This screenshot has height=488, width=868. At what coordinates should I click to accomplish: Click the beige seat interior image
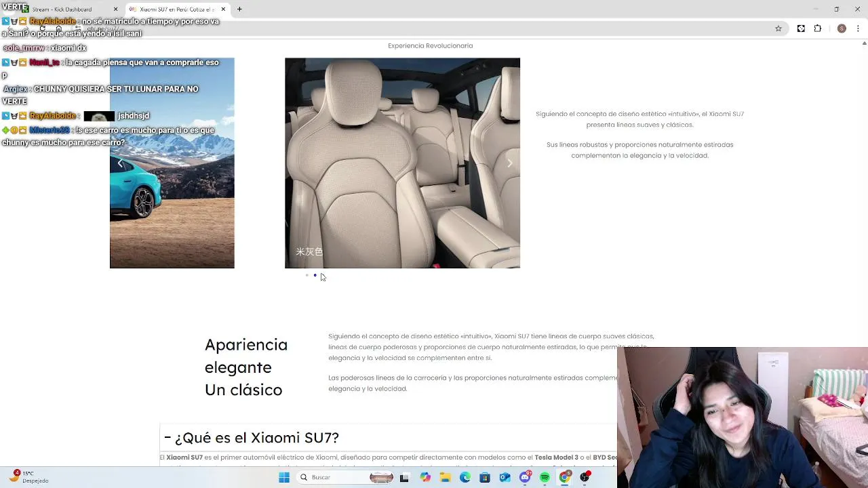402,163
